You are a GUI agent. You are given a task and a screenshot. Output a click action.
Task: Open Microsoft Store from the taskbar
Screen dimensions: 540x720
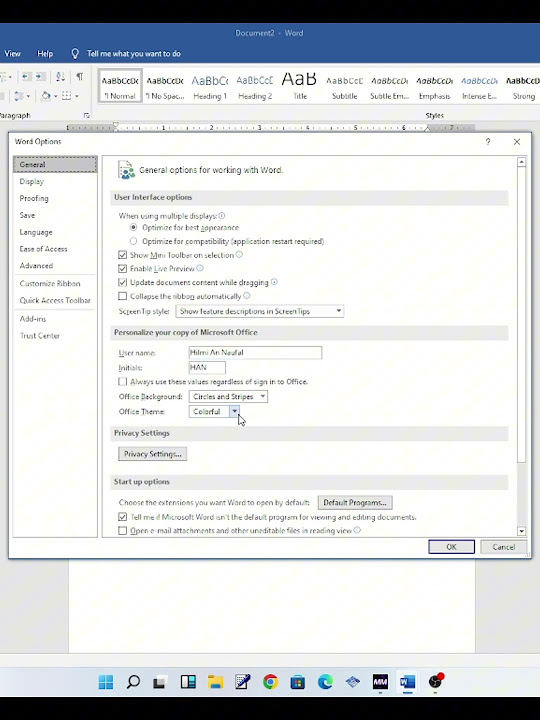[x=298, y=682]
